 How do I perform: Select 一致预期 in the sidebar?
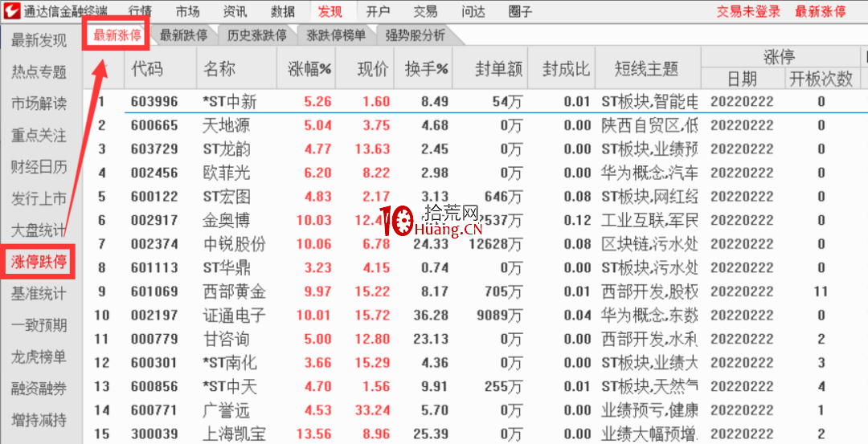coord(39,325)
